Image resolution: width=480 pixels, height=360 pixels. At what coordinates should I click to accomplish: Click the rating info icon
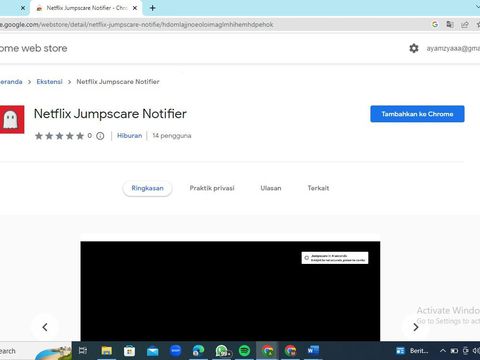pyautogui.click(x=100, y=136)
